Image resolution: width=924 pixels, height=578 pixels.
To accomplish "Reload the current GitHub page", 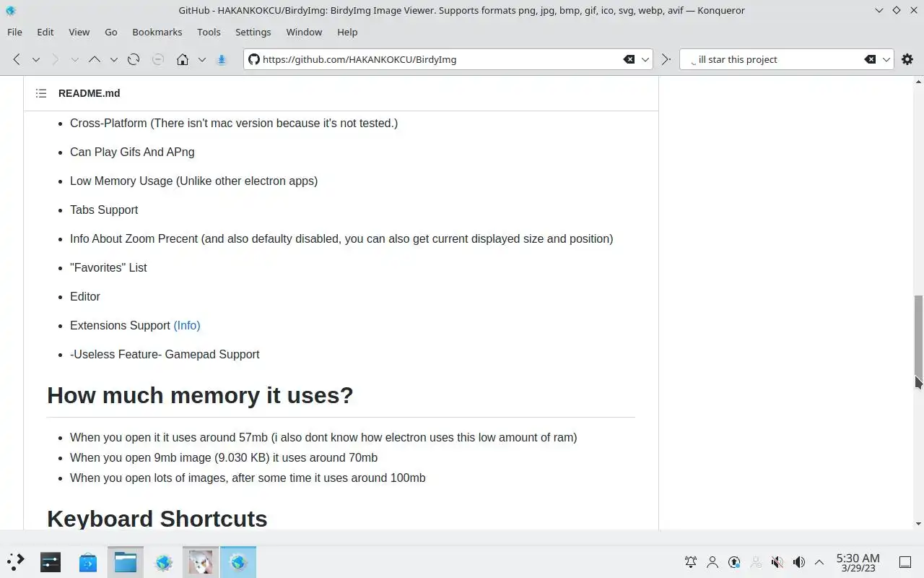I will [x=134, y=59].
